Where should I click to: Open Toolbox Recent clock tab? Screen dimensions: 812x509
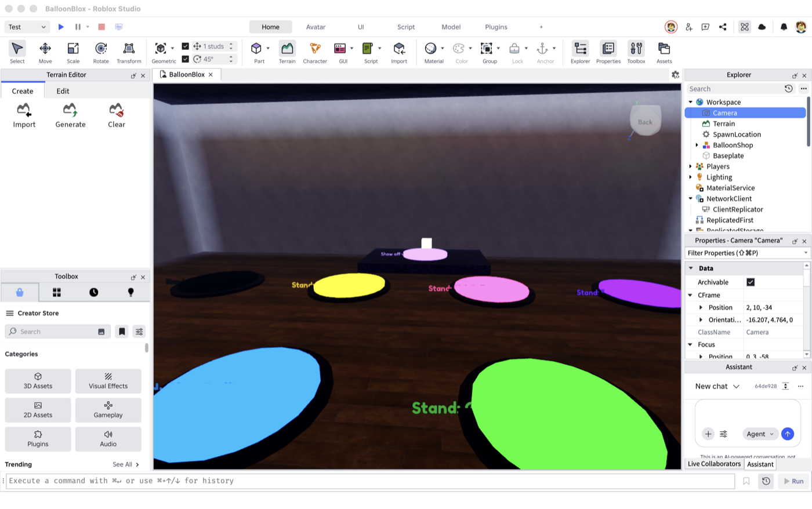[x=93, y=293]
